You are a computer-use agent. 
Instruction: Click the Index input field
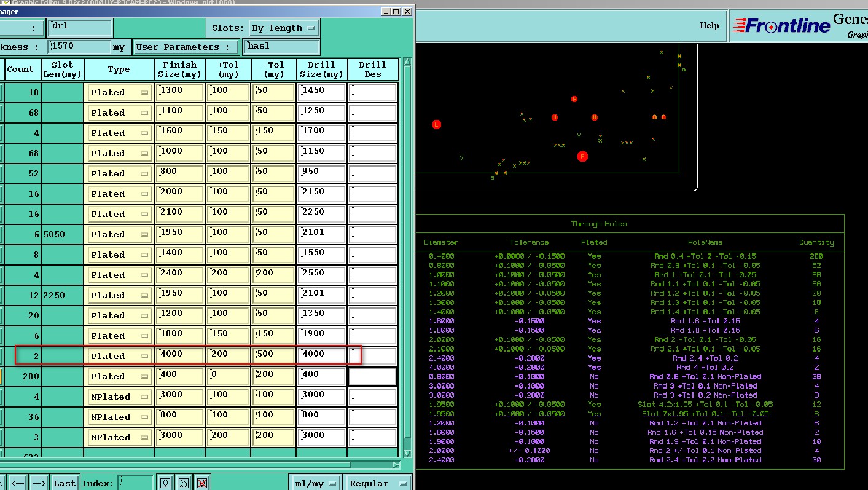[x=135, y=483]
